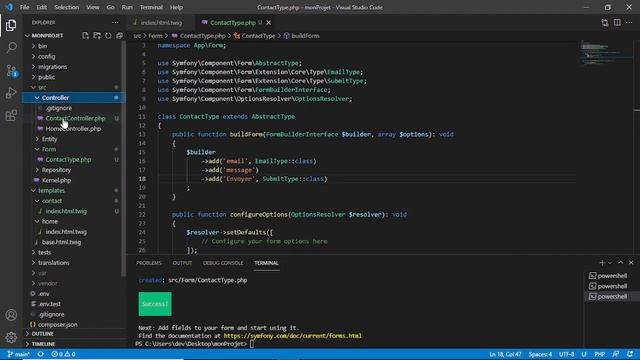Switch to the OUTPUT panel tab
The image size is (640, 360).
coord(182,263)
